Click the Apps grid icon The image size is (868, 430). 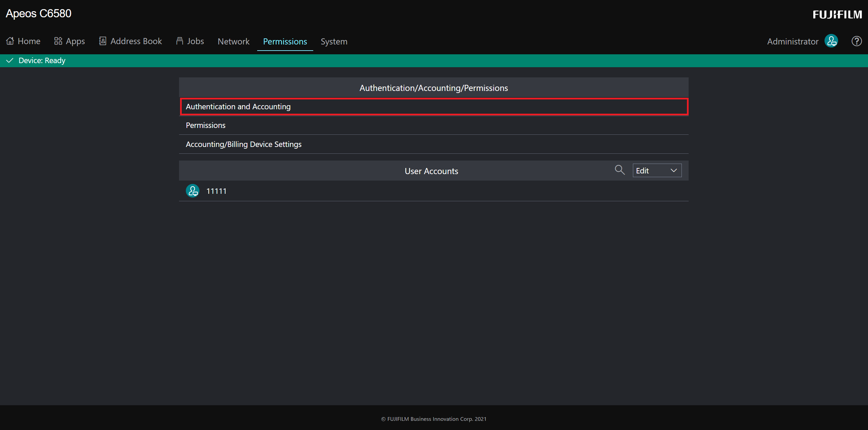click(x=58, y=41)
